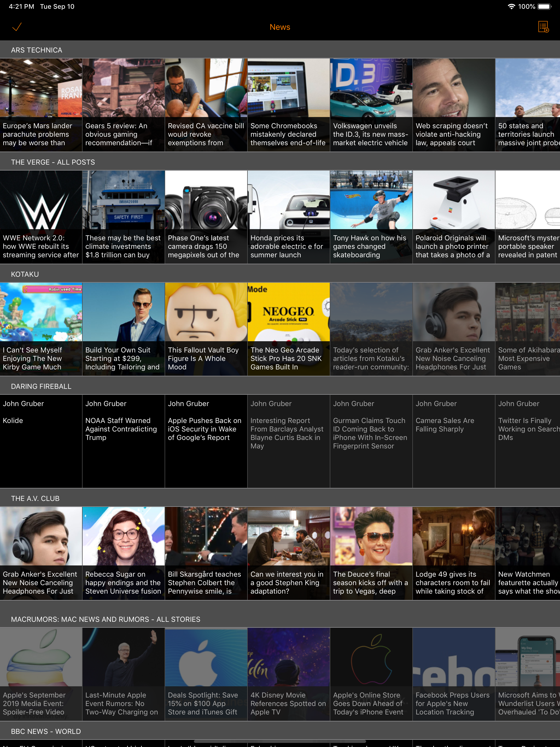The width and height of the screenshot is (560, 747).
Task: Open Rebecca Sugar Steven Universe article
Action: pyautogui.click(x=123, y=553)
